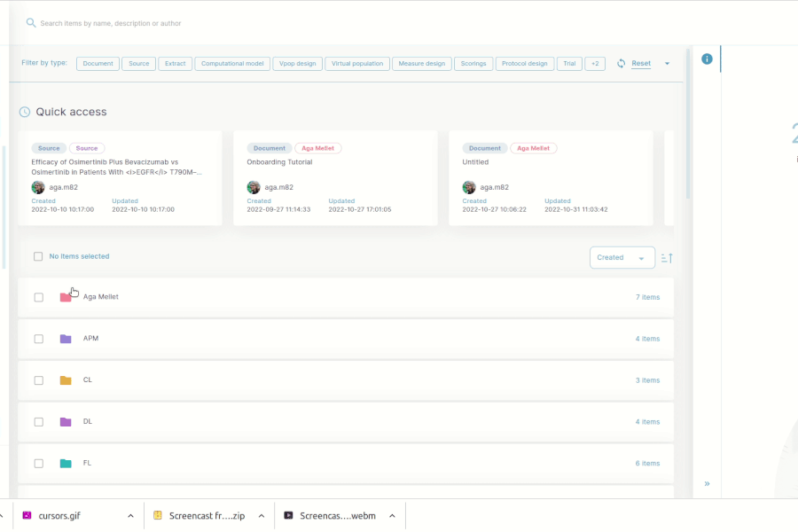Open the info panel icon
The height and width of the screenshot is (532, 798).
pyautogui.click(x=707, y=59)
